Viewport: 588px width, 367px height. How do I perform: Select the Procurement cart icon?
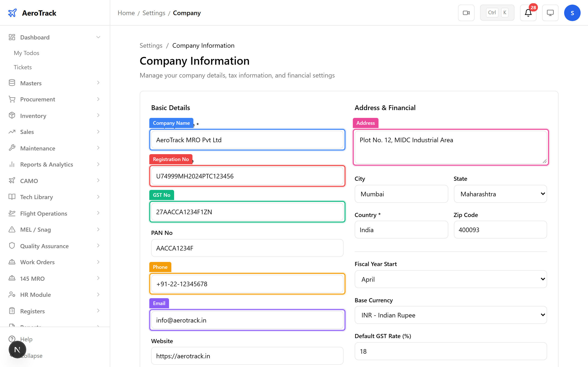click(x=12, y=99)
